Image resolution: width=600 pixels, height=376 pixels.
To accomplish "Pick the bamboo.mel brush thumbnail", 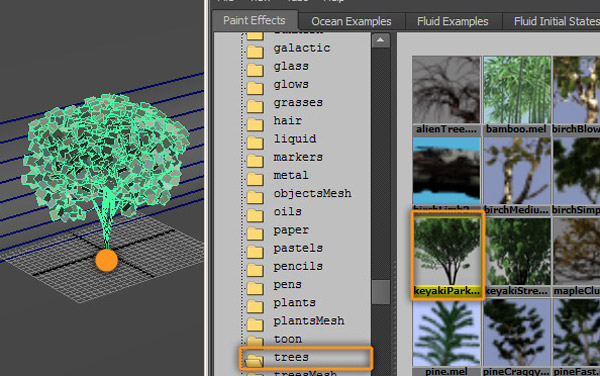I will (x=517, y=96).
